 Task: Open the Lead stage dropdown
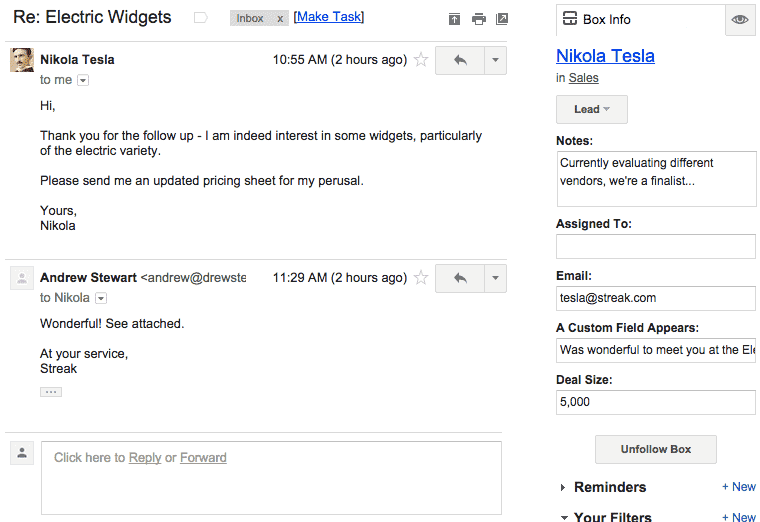pyautogui.click(x=591, y=109)
